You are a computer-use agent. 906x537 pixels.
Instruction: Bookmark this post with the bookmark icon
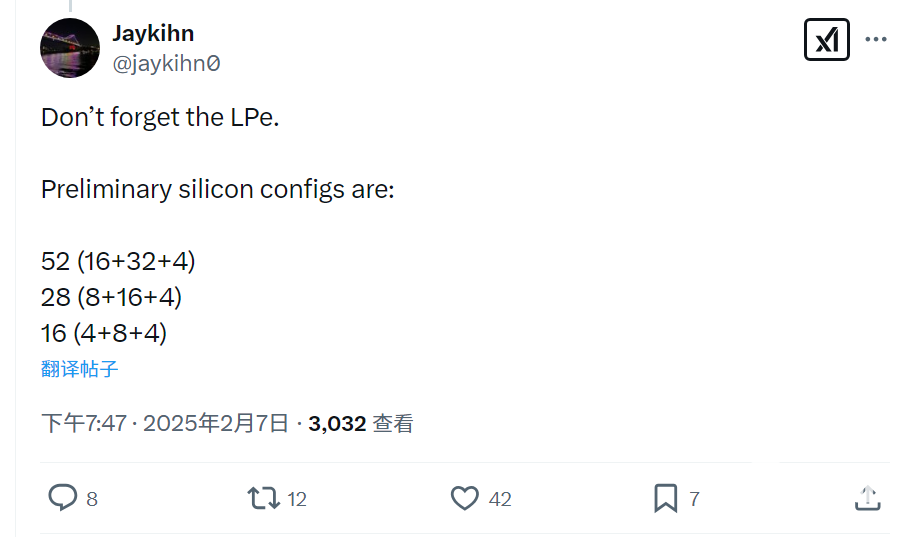coord(665,498)
